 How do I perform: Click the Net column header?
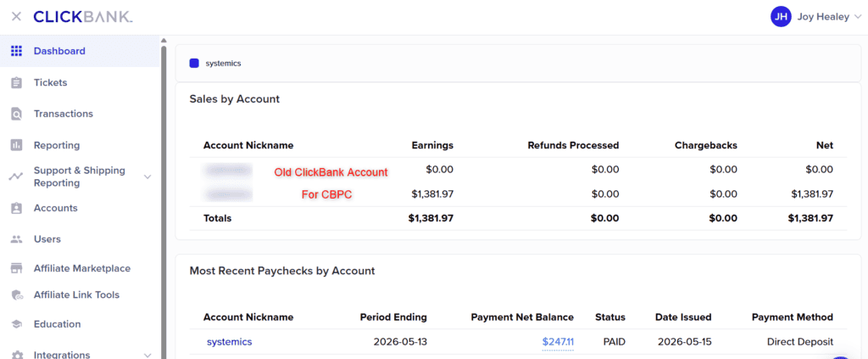click(x=824, y=145)
